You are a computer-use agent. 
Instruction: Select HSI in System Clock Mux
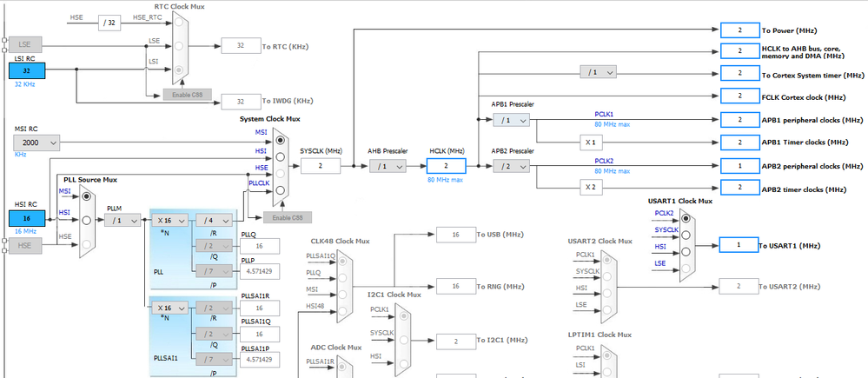pyautogui.click(x=280, y=156)
